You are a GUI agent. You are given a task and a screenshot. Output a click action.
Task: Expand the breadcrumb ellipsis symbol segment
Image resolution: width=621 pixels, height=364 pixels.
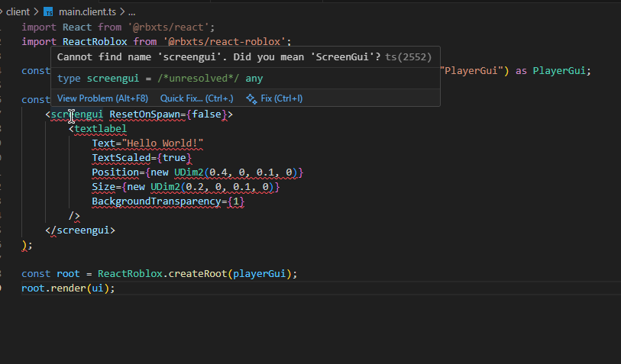(x=131, y=12)
